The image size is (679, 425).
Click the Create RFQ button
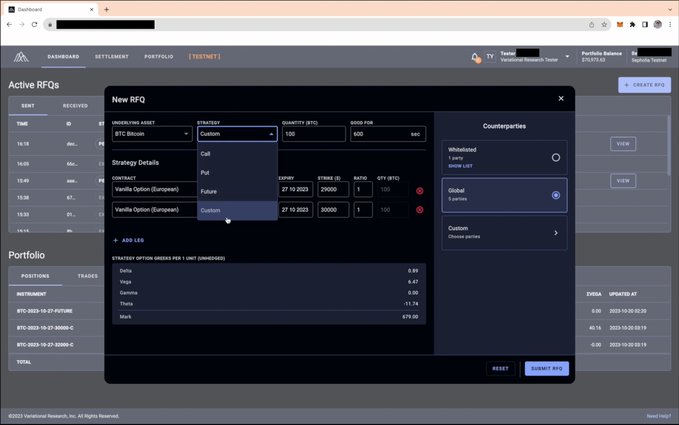click(x=644, y=85)
